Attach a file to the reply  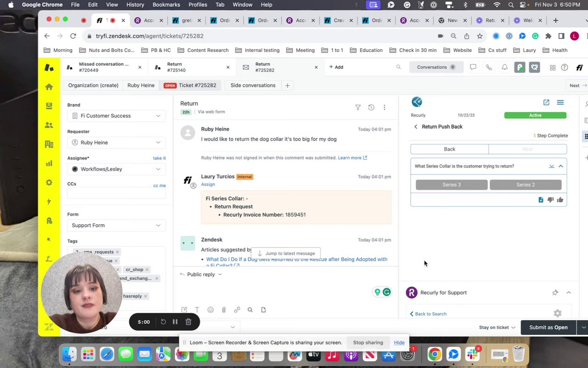[224, 310]
